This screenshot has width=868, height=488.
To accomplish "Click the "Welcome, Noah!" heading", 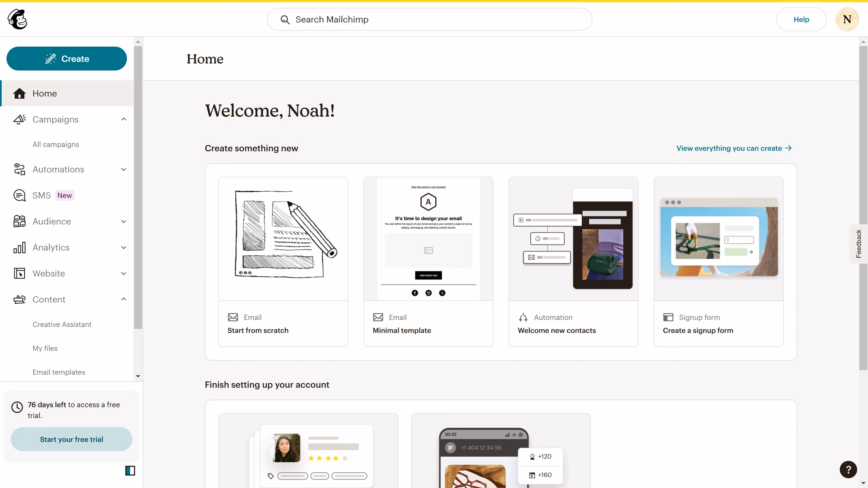I will [270, 110].
